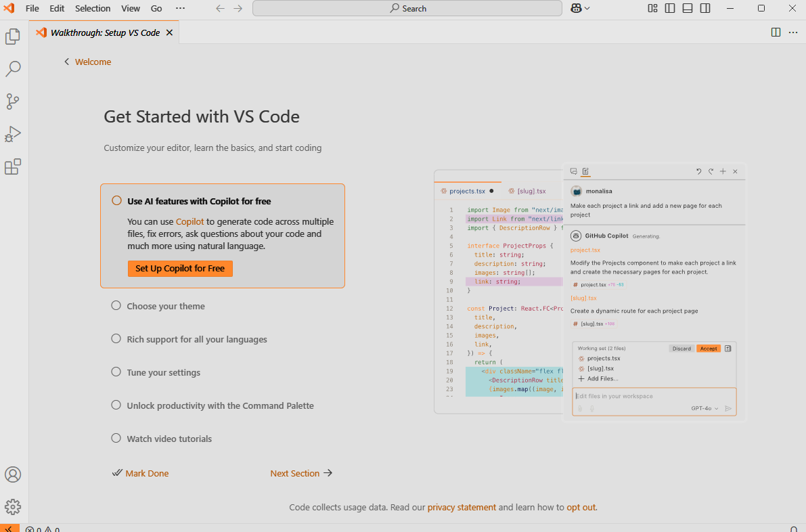
Task: Expand the hidden menus ellipsis in menu bar
Action: pyautogui.click(x=180, y=8)
